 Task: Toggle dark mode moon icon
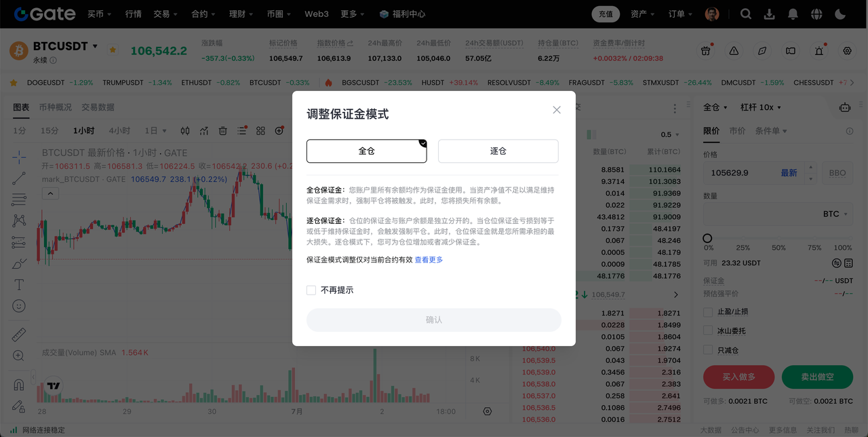[x=840, y=14]
